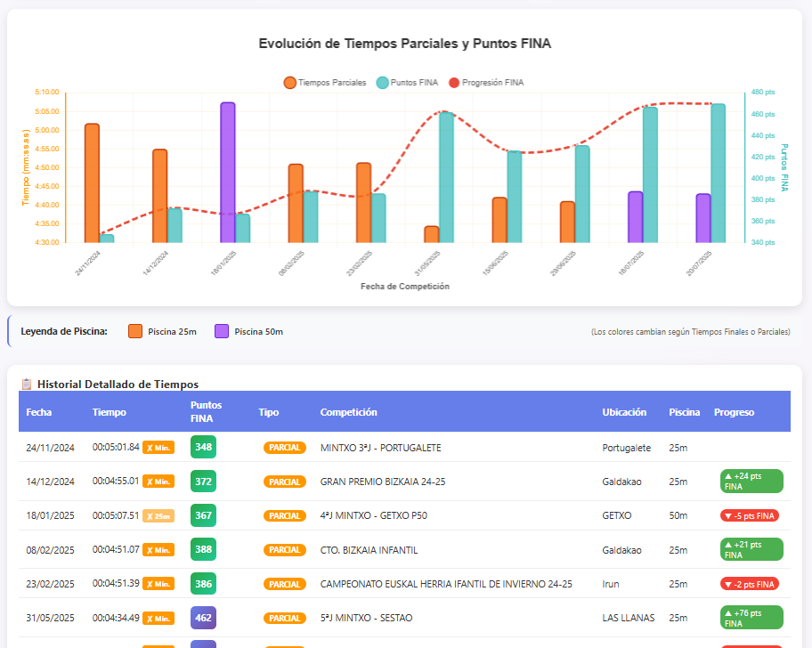
Task: Select the Puntos FINA column header
Action: tap(204, 413)
